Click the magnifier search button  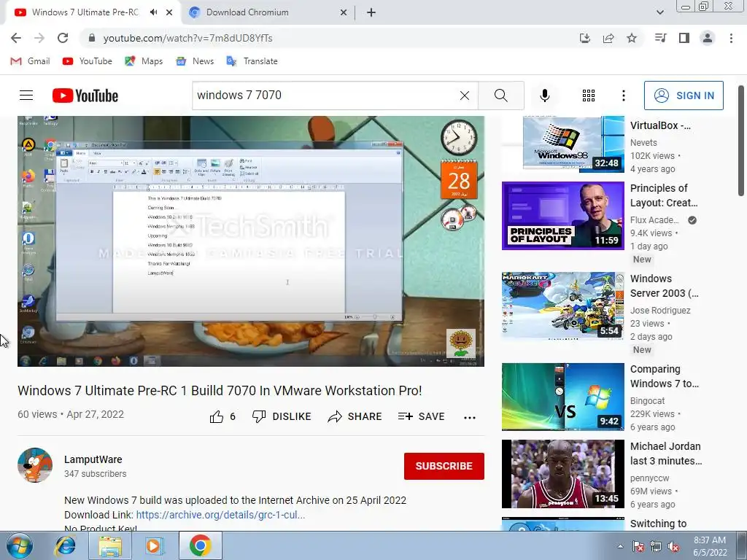click(500, 96)
